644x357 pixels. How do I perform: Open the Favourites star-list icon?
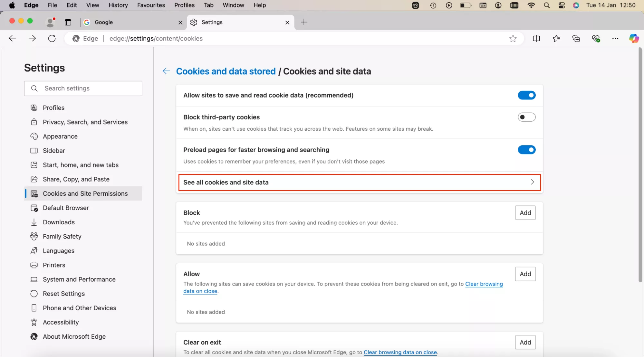tap(556, 39)
